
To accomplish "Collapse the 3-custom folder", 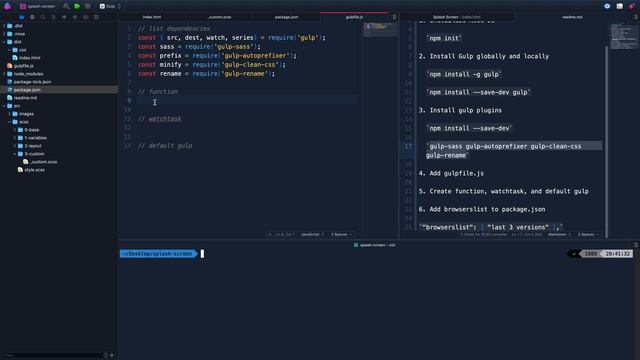I will coord(15,154).
